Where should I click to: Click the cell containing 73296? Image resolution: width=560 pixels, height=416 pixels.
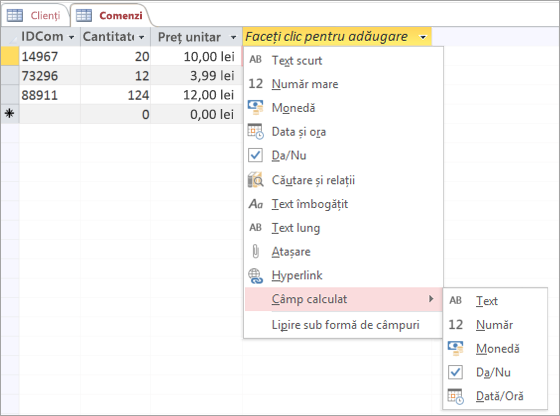coord(50,75)
